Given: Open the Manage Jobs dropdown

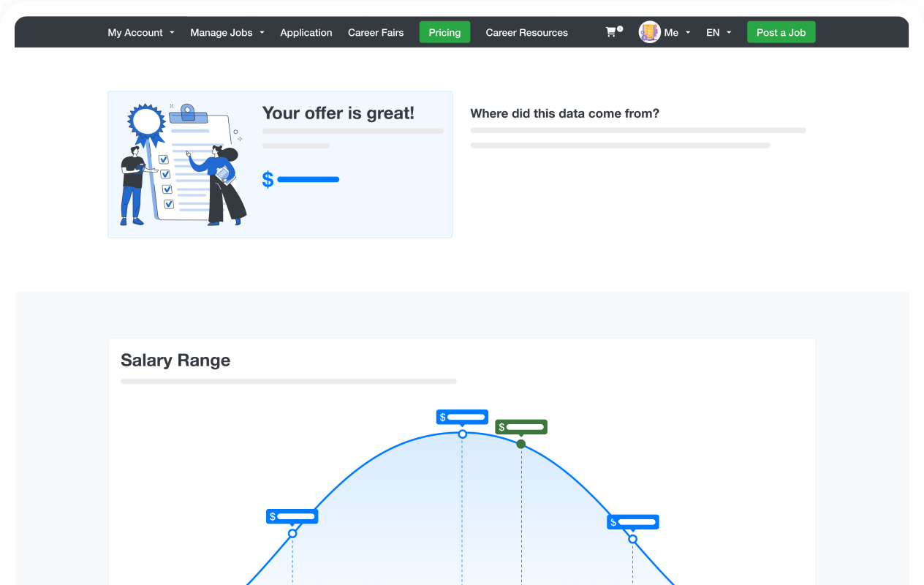Looking at the screenshot, I should pyautogui.click(x=227, y=32).
